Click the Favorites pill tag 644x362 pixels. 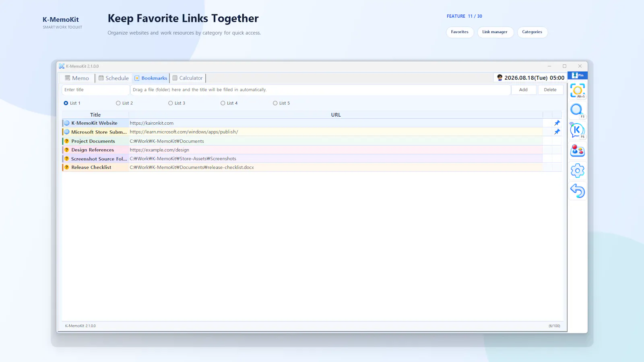[x=460, y=32]
